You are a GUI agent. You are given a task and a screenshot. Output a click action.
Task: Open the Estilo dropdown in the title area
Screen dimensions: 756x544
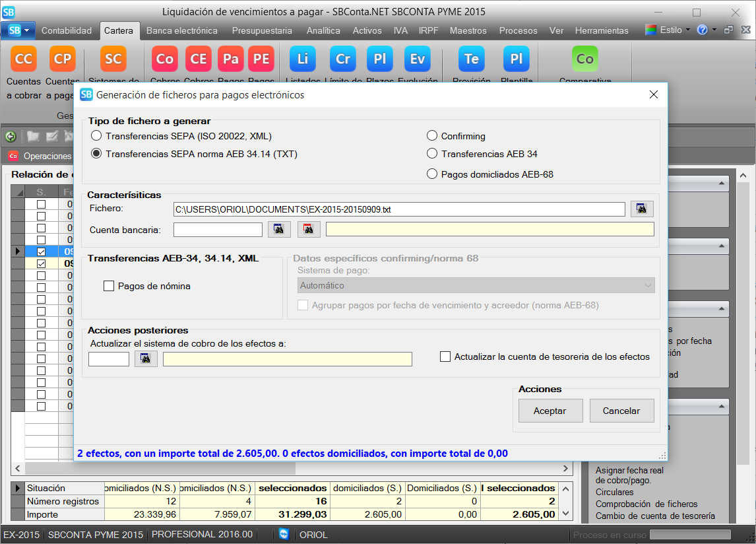668,30
